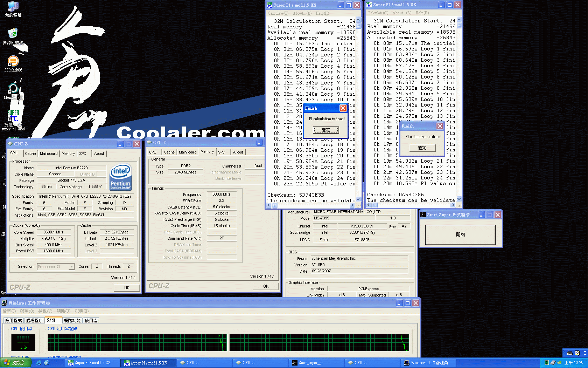Open About menu in left Super PI
Viewport: 588px width, 368px height.
302,13
